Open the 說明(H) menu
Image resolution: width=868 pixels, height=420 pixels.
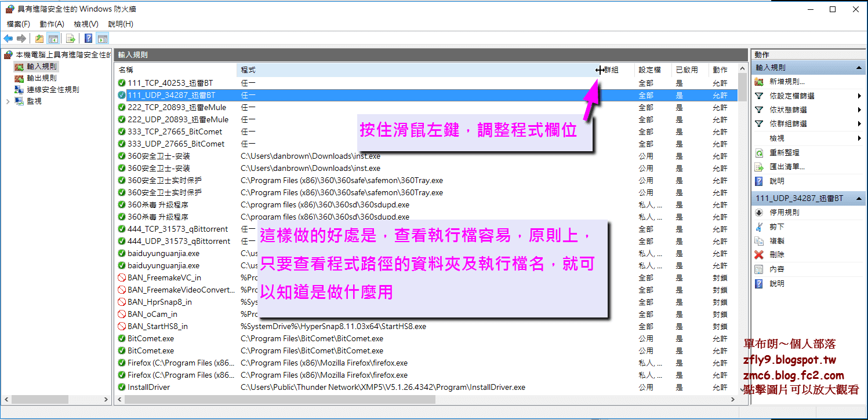point(121,24)
